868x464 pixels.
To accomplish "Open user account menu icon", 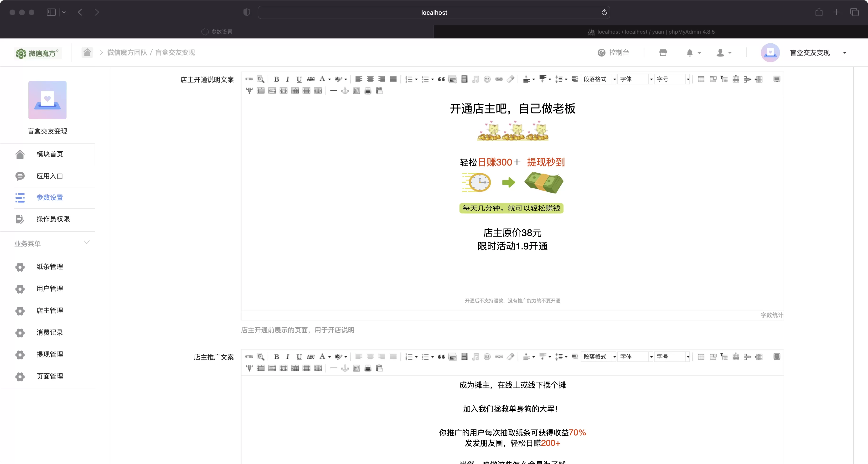I will (x=724, y=52).
